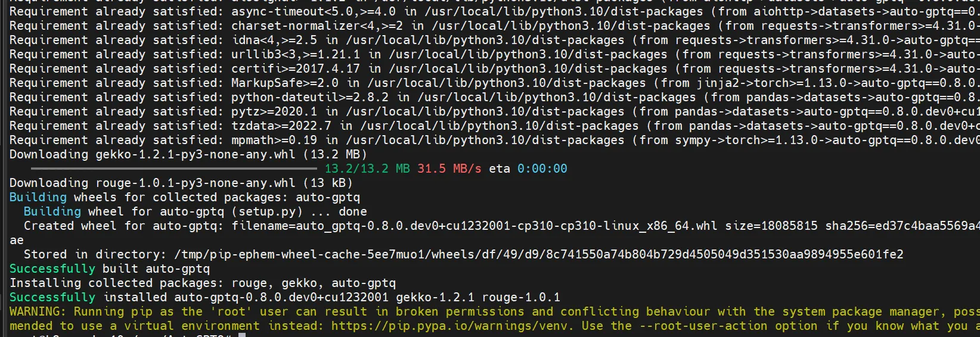
Task: Click the MarkupSafe>=2.0 requirement text
Action: tap(285, 83)
